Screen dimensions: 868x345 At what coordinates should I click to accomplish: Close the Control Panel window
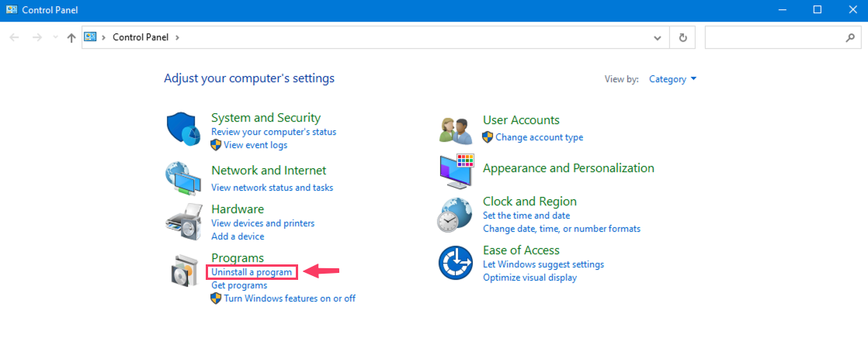click(852, 9)
